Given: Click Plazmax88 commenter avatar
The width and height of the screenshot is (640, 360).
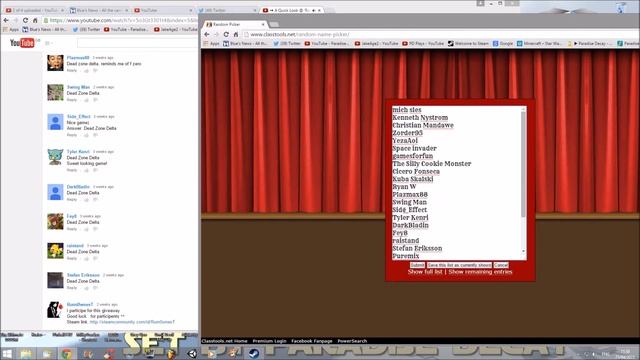Looking at the screenshot, I should [x=55, y=63].
